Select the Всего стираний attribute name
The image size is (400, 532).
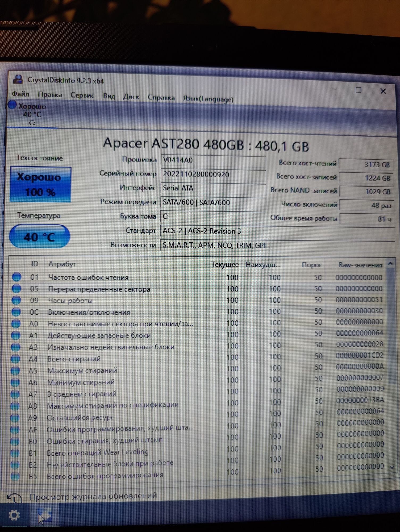coord(74,359)
